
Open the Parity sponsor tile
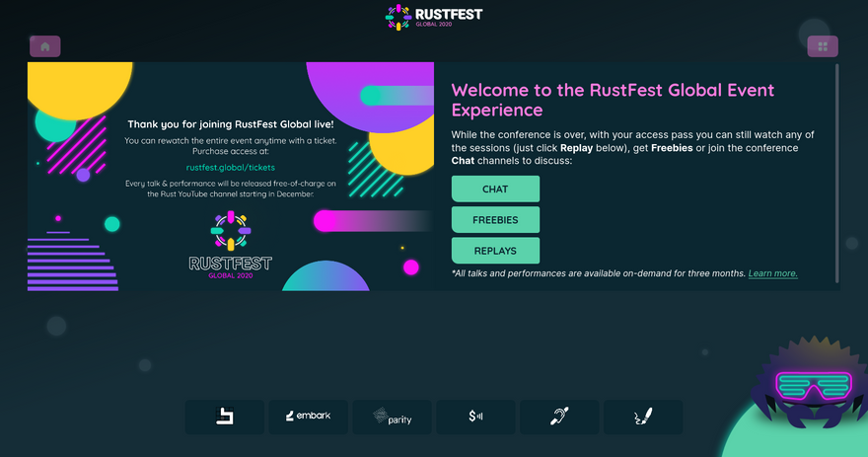(392, 417)
